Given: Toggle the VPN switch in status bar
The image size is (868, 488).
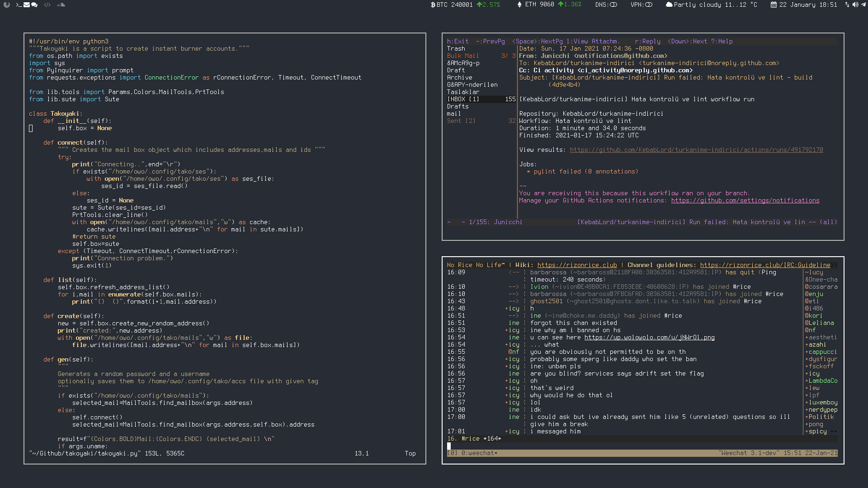Looking at the screenshot, I should click(x=648, y=5).
